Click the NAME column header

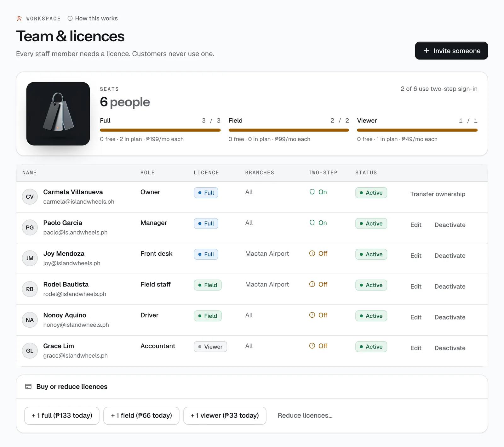tap(30, 173)
